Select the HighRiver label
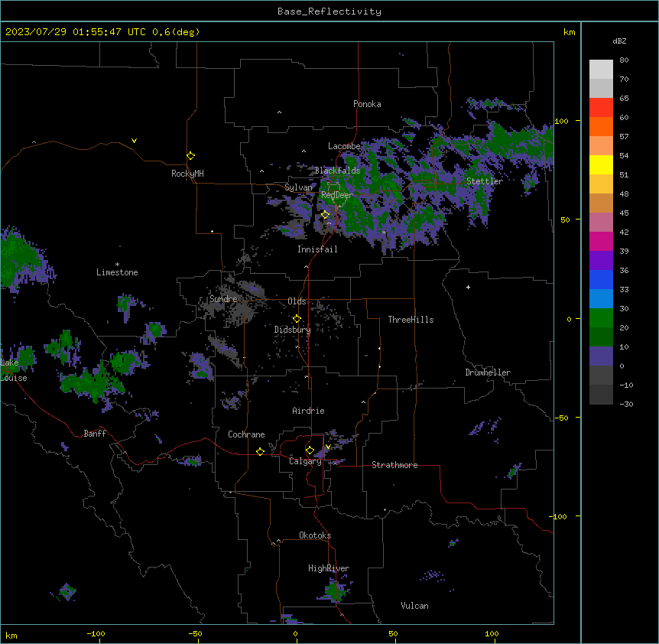659x644 pixels. (329, 568)
